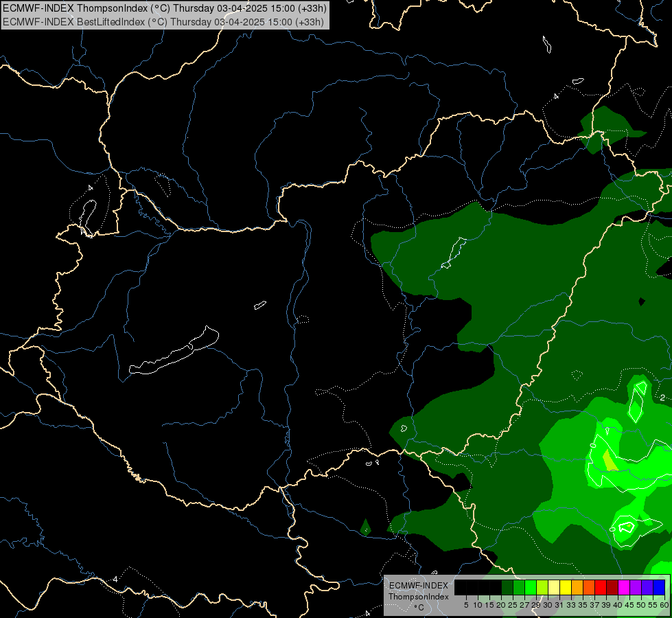
Task: Select the magenta 40–45 legend swatch
Action: coord(623,587)
